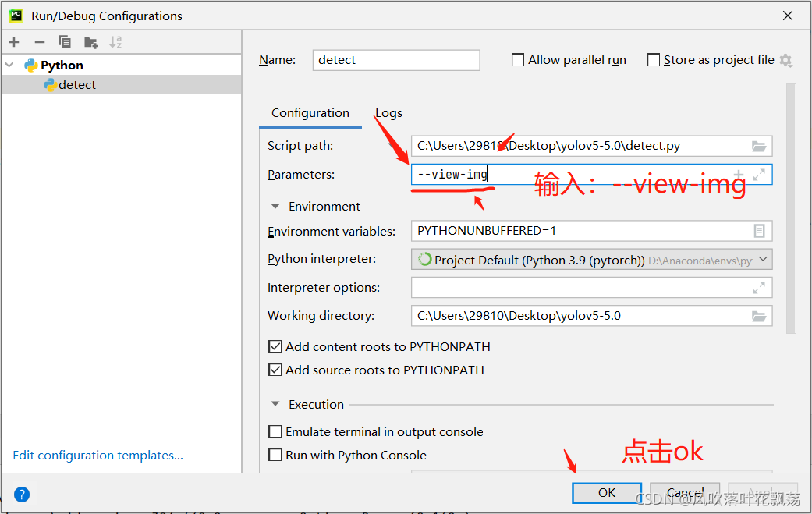Create new folder for configurations
The width and height of the screenshot is (812, 514).
pos(91,42)
